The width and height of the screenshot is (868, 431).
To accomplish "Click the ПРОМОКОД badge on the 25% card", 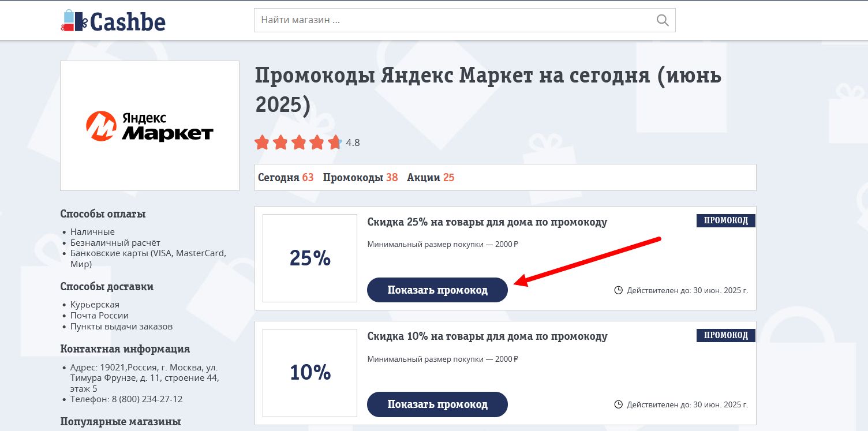I will (726, 220).
